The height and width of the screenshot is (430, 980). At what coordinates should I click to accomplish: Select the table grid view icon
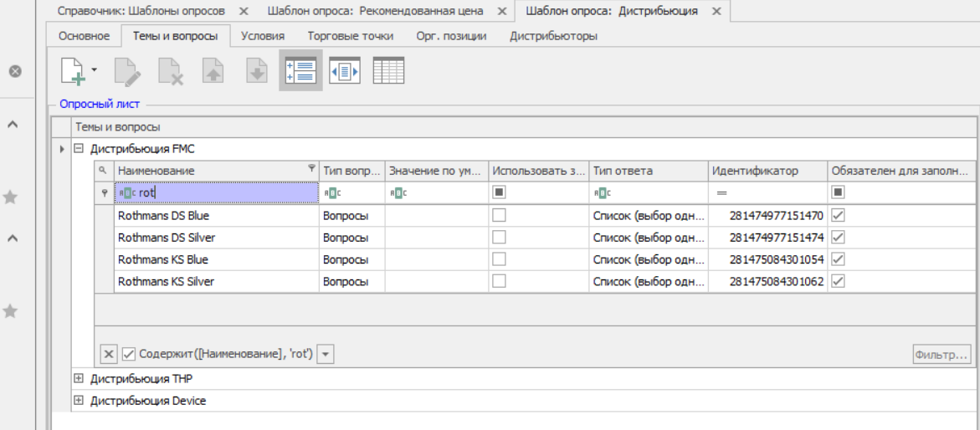[389, 70]
